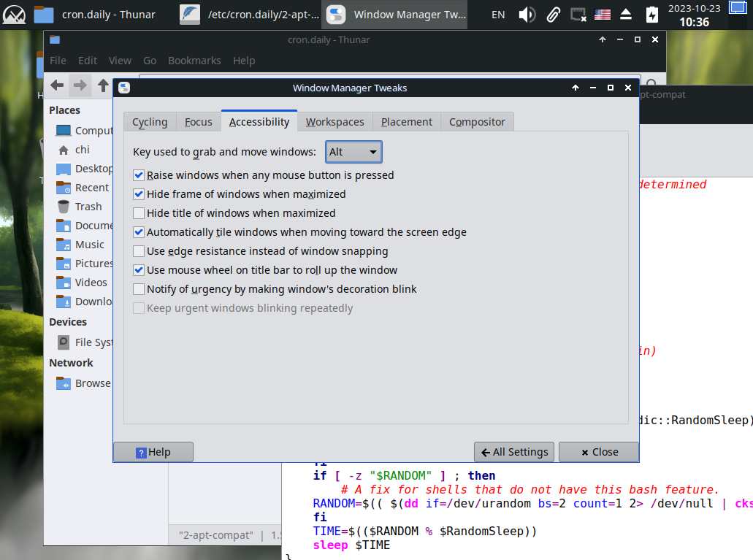
Task: Click the Thunar back arrow icon
Action: pos(57,85)
